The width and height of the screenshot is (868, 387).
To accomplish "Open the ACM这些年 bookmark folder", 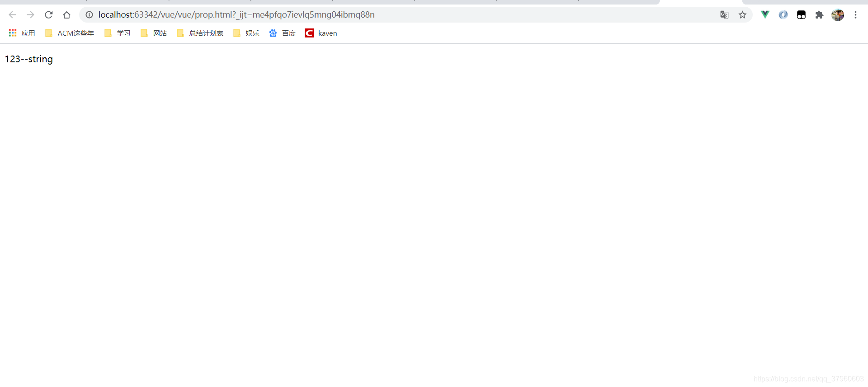I will (x=70, y=33).
